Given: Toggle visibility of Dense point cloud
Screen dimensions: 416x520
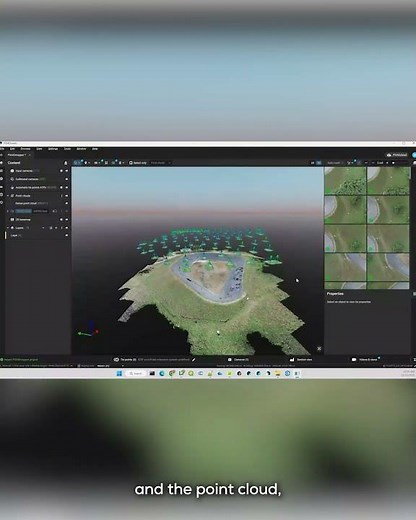Looking at the screenshot, I should tap(67, 203).
